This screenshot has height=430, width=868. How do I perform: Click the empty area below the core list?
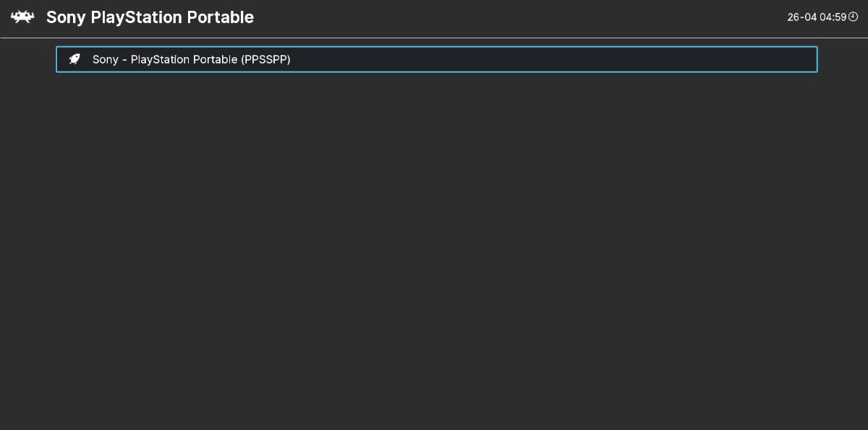pos(434,253)
